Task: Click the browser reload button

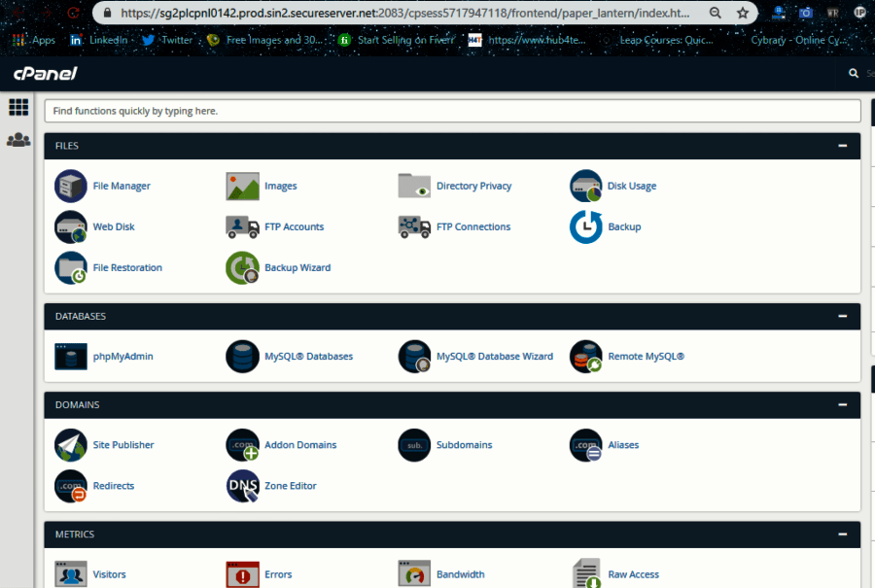Action: point(73,13)
